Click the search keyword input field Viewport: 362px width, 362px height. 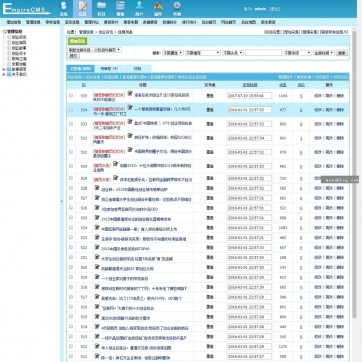(x=263, y=53)
